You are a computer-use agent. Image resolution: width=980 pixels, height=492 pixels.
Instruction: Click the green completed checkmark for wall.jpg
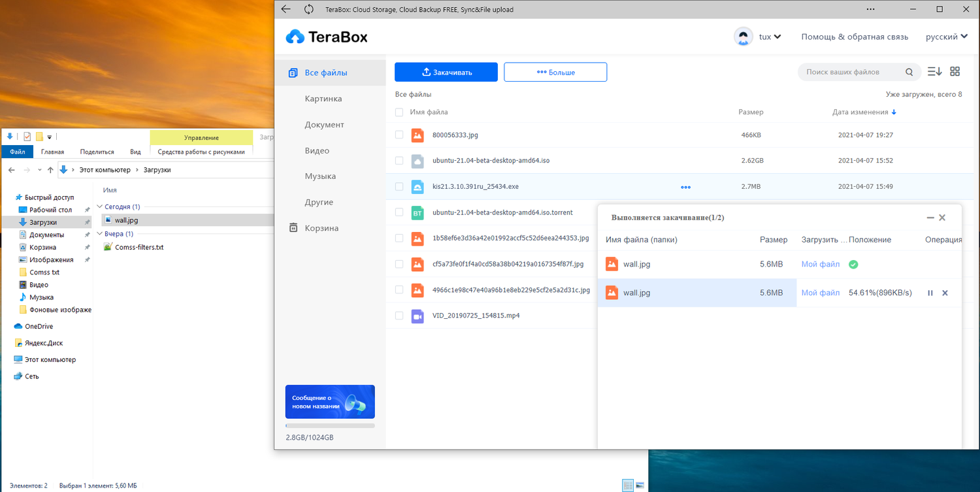pyautogui.click(x=853, y=265)
